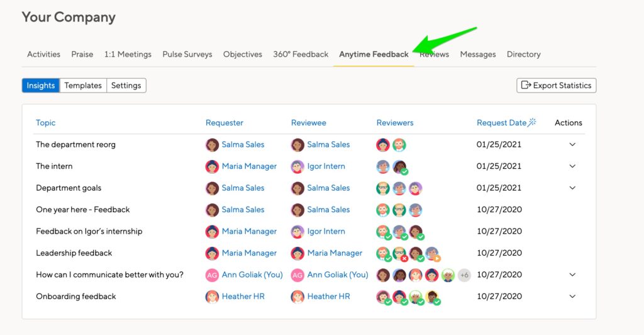Viewport: 644px width, 335px height.
Task: Click topic 'Leadership feedback'
Action: [74, 253]
